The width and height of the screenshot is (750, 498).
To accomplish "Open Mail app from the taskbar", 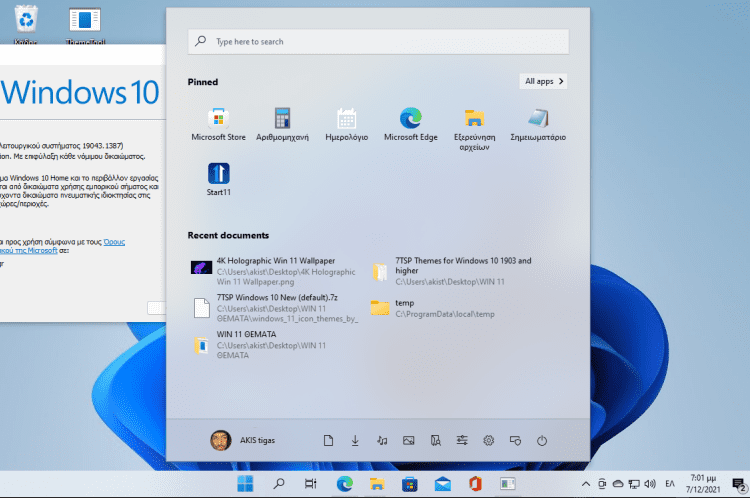I will 442,484.
